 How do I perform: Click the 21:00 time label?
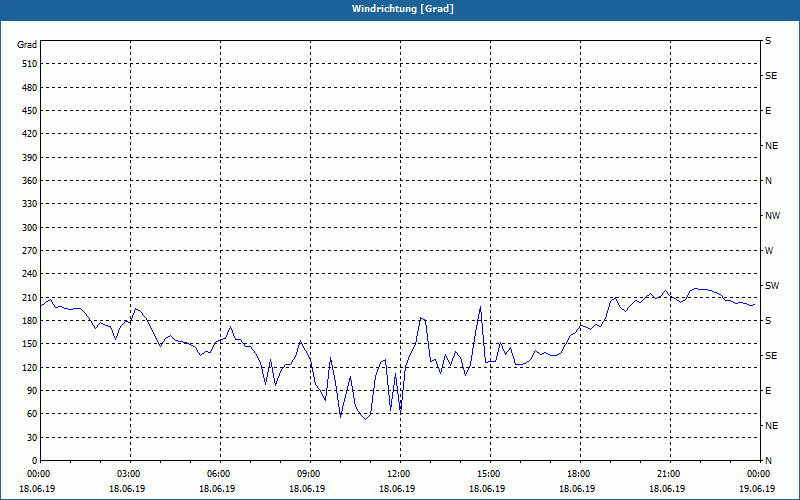click(670, 473)
